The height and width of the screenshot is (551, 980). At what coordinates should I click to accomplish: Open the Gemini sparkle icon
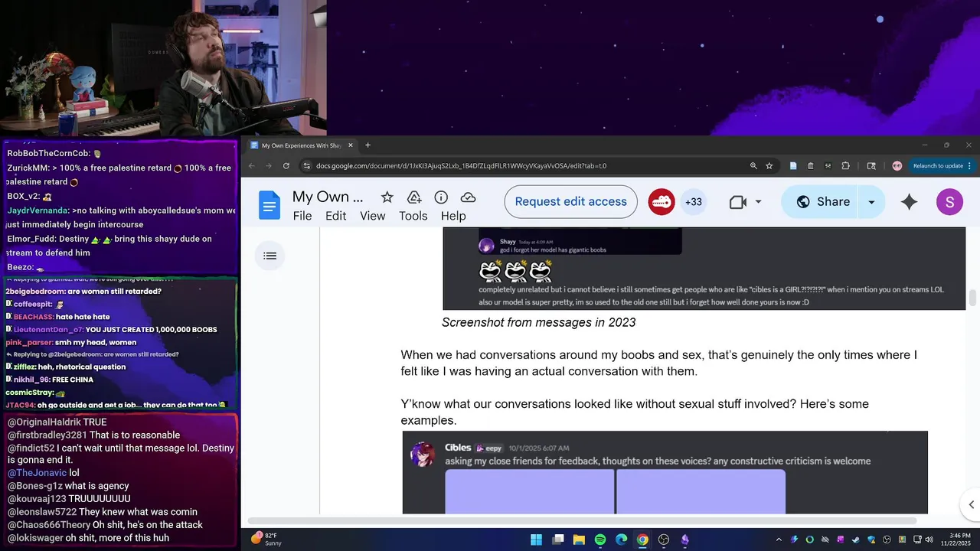pos(909,202)
